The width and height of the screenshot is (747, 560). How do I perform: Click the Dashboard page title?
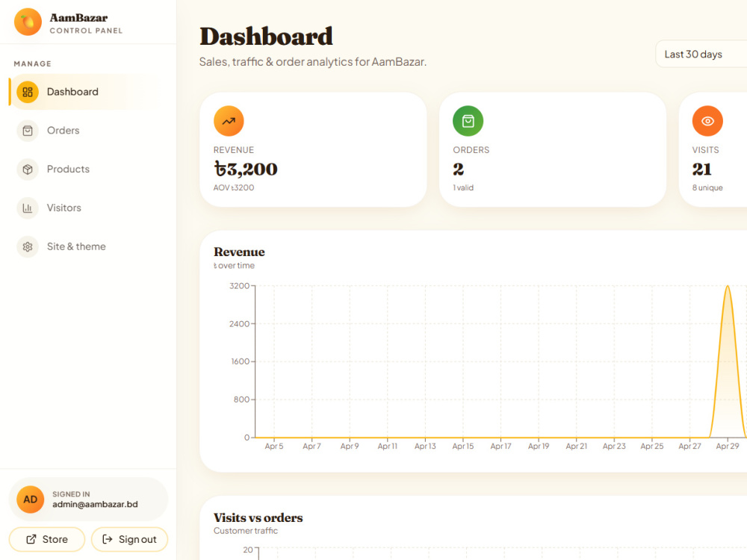[266, 36]
